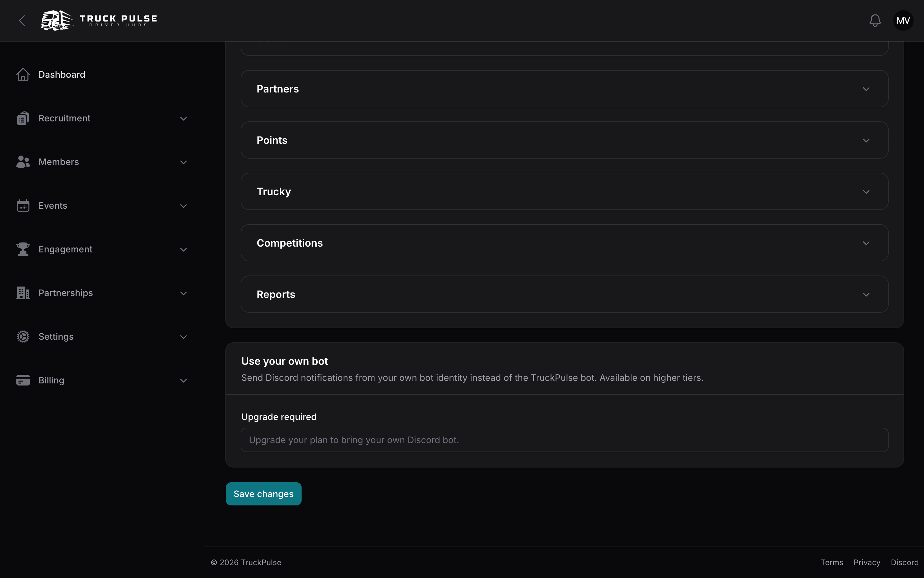Image resolution: width=924 pixels, height=578 pixels.
Task: Click the Partnerships building icon
Action: [23, 293]
